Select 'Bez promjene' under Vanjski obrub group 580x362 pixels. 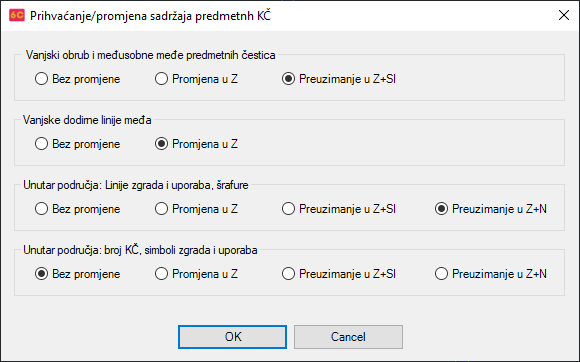tap(77, 79)
